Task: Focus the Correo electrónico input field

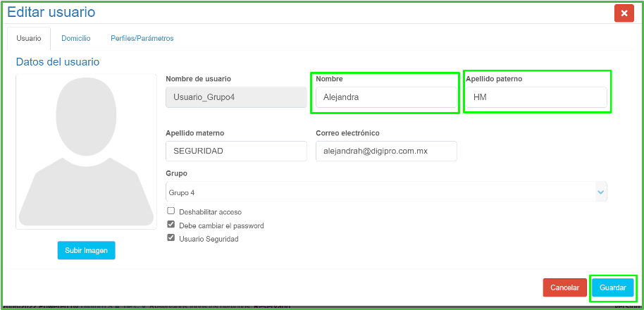Action: tap(386, 151)
